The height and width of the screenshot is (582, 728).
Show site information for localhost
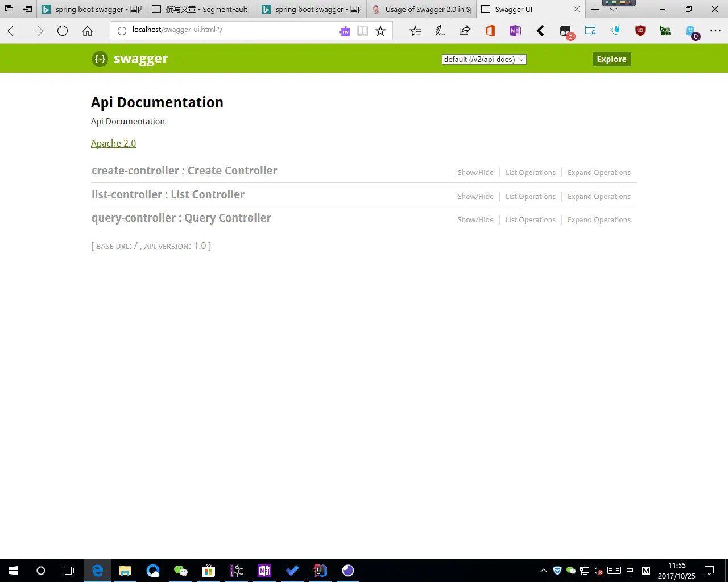tap(122, 31)
